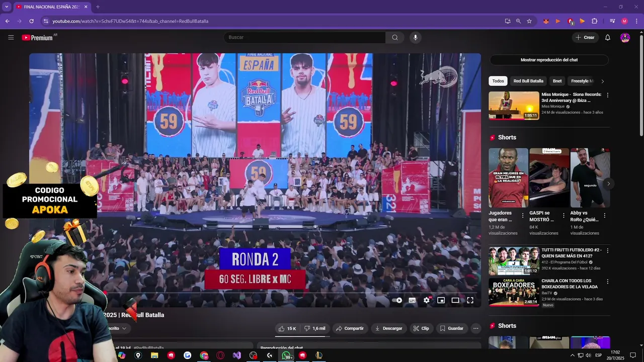644x362 pixels.
Task: Open the YouTube account avatar menu
Action: coord(625,37)
